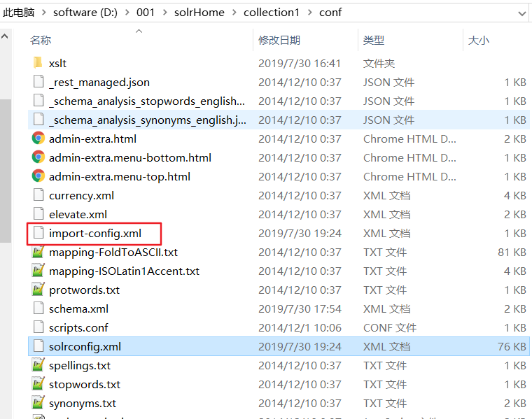Select the file name elevate.xml
Image resolution: width=532 pixels, height=419 pixels.
click(78, 214)
